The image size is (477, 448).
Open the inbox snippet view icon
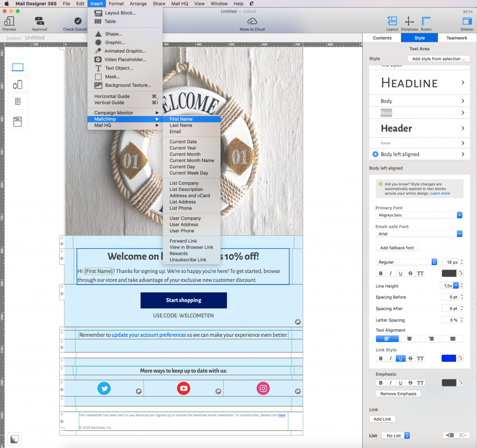click(18, 122)
